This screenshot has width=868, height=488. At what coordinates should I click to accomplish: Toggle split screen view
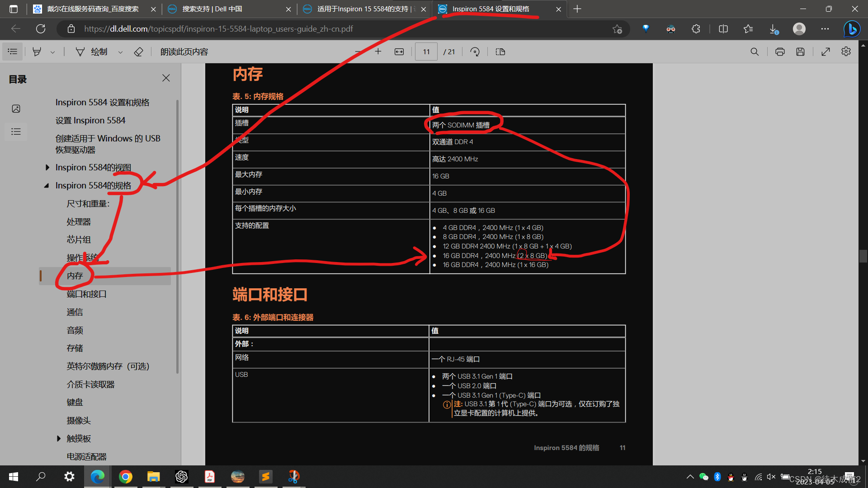click(723, 29)
